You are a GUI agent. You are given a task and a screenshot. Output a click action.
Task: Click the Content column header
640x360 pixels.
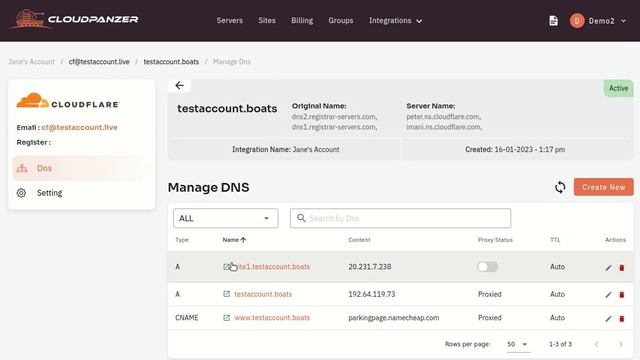pos(359,240)
